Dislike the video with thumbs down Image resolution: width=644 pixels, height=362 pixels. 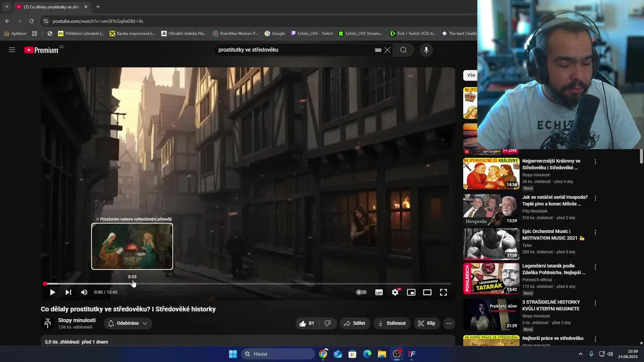(328, 323)
